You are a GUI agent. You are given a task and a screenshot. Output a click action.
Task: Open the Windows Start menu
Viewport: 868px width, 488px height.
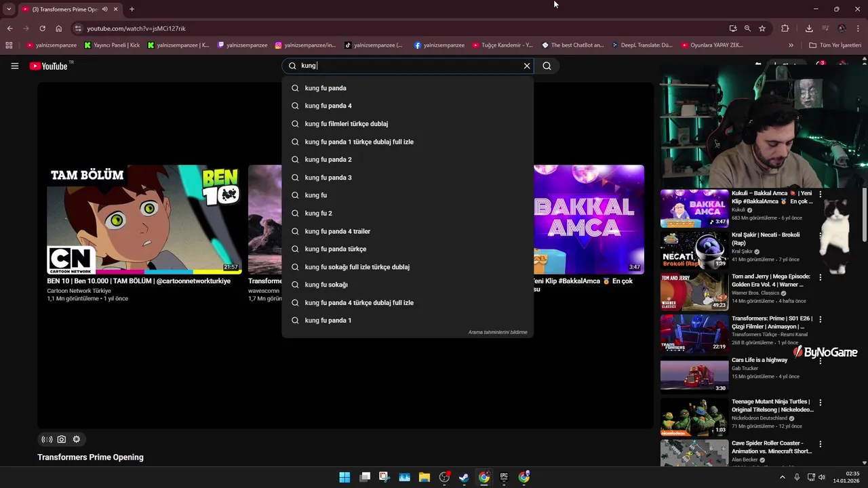click(344, 477)
